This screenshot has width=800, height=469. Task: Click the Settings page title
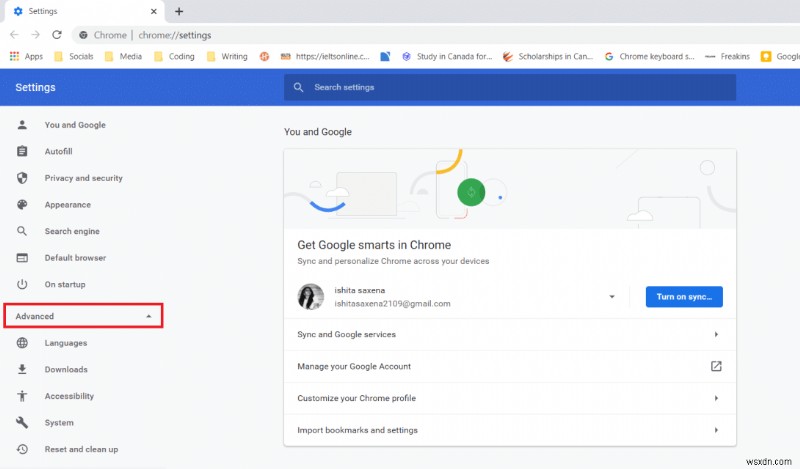[35, 87]
